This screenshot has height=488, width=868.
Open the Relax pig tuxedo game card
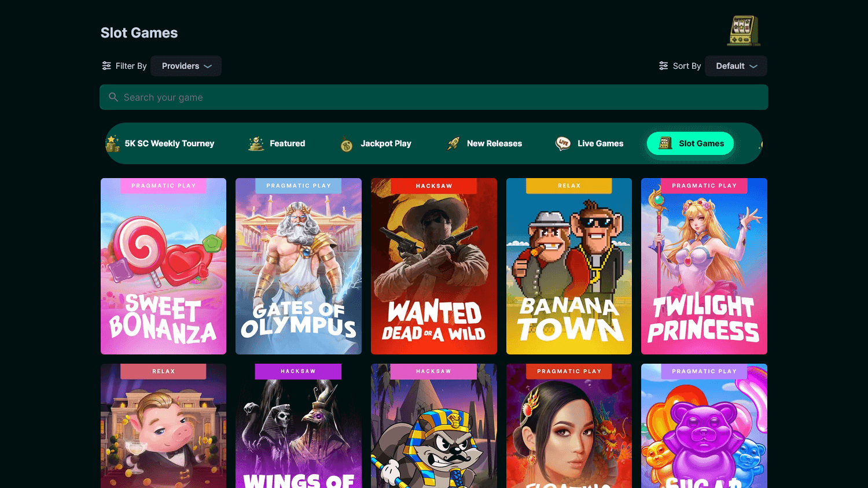163,426
